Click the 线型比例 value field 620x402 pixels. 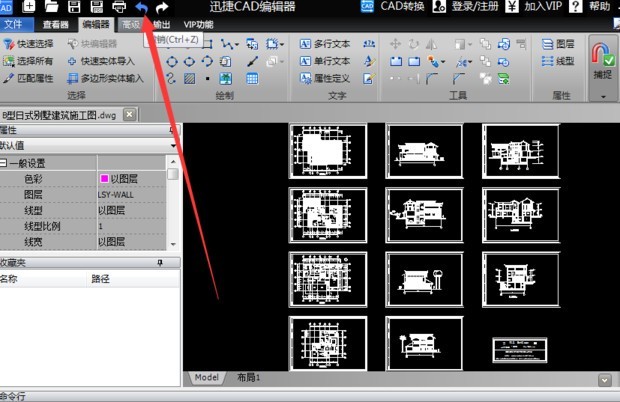[131, 226]
